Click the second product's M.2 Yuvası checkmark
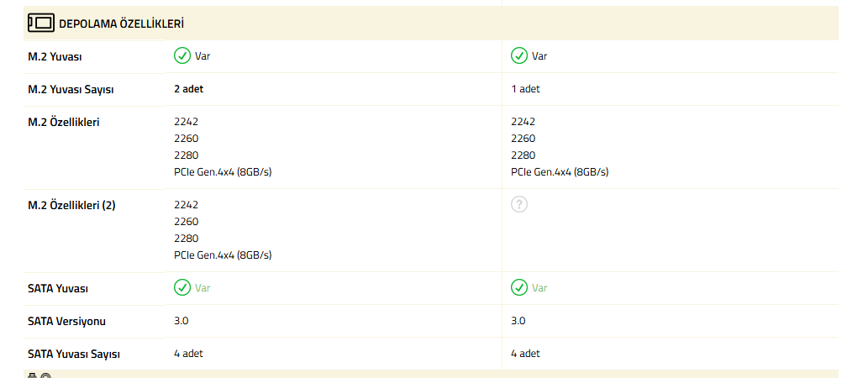868x378 pixels. point(519,56)
